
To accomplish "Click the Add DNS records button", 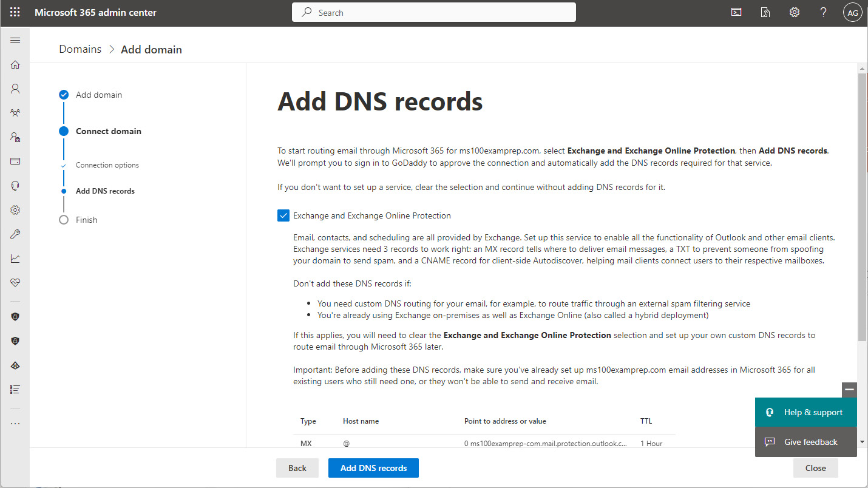I will tap(373, 468).
